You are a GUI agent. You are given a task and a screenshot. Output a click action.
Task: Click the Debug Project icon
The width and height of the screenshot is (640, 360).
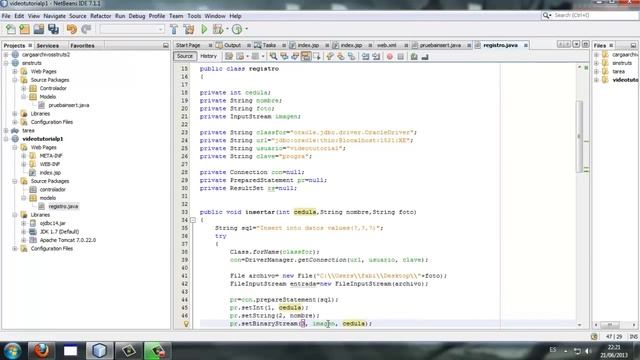tap(218, 29)
